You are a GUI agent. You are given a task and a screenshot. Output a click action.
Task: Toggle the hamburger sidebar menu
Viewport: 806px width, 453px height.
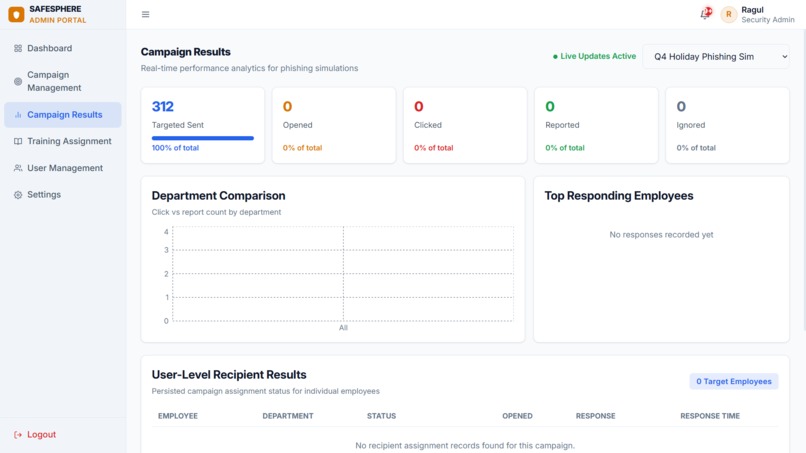click(x=145, y=14)
